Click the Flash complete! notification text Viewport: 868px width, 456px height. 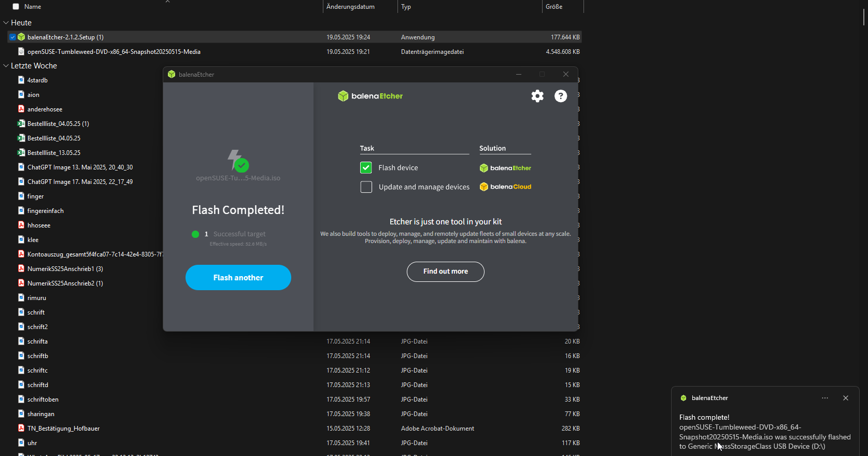(704, 417)
